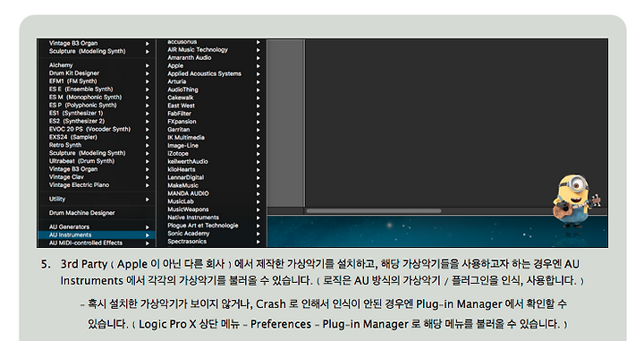Open Sonic Academy vendor submenu
Screen dimensions: 644x341
point(212,234)
